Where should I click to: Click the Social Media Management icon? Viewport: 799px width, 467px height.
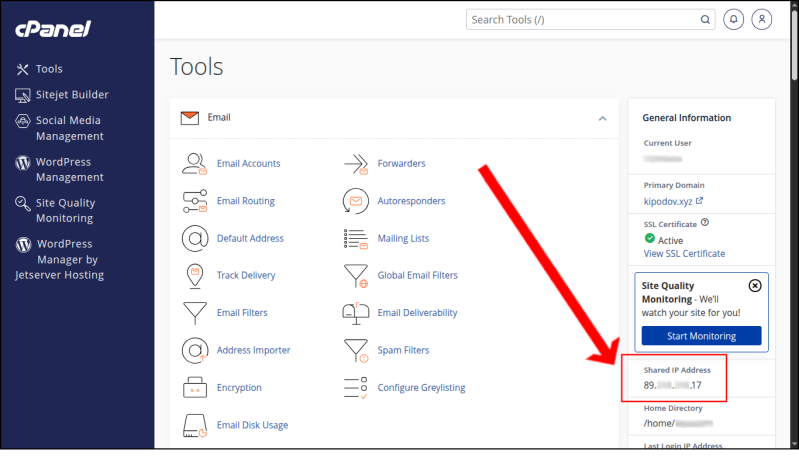coord(22,121)
